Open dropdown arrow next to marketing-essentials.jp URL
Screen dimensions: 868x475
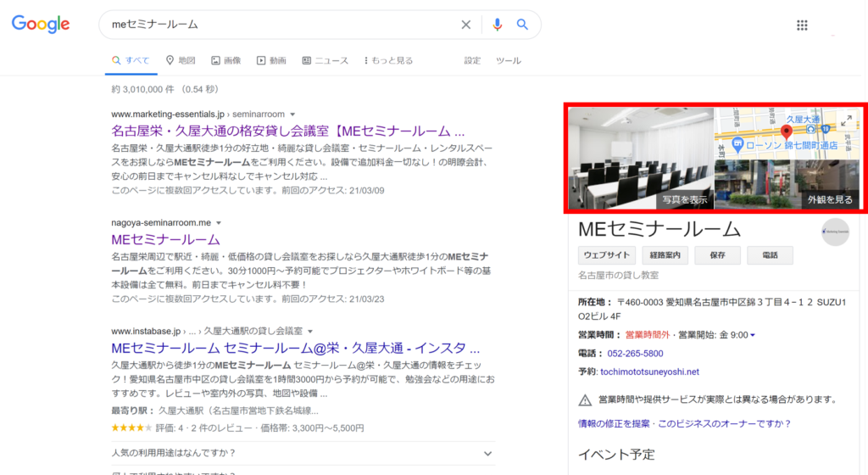coord(292,115)
